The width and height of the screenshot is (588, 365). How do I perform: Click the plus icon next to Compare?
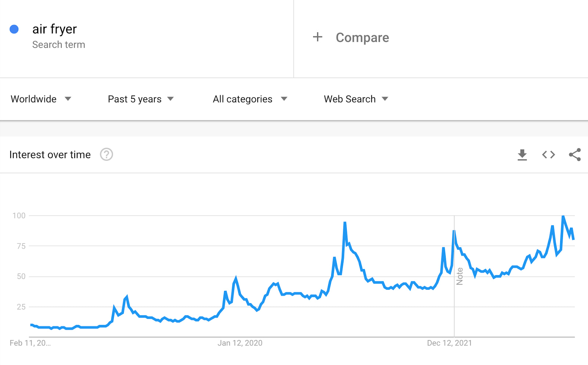[317, 37]
